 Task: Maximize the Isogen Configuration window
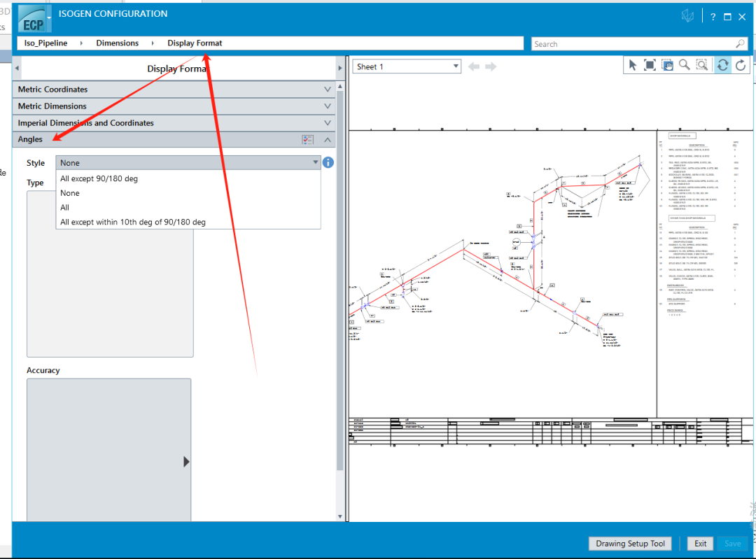coord(727,17)
